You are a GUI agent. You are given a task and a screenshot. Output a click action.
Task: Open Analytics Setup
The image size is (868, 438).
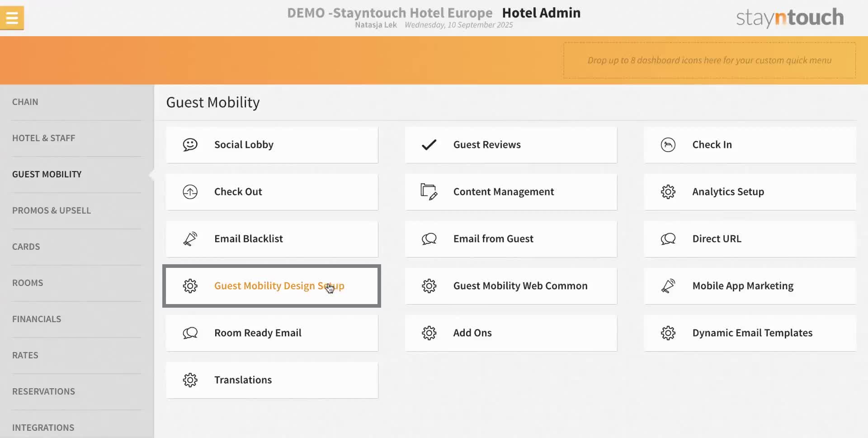750,192
